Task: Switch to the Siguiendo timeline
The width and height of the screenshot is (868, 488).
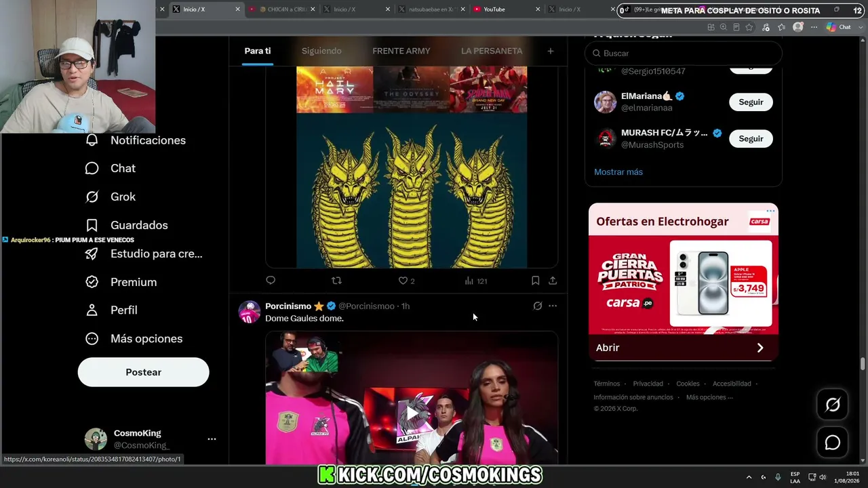Action: pos(321,51)
